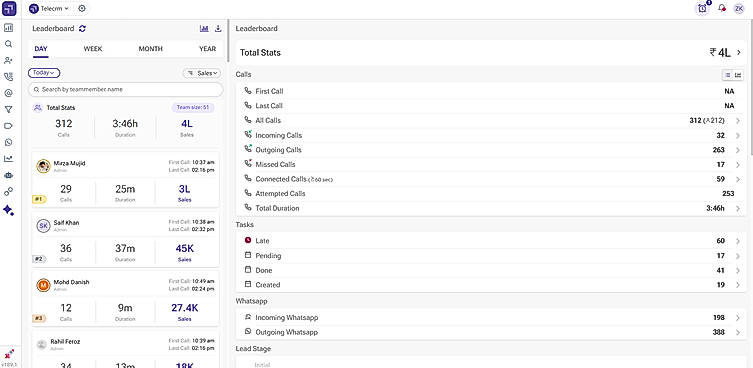Expand the Outgoing Calls row chevron

point(737,150)
